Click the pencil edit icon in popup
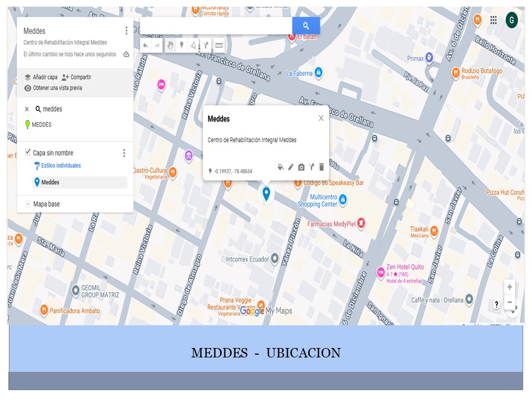Image resolution: width=532 pixels, height=399 pixels. pyautogui.click(x=291, y=167)
